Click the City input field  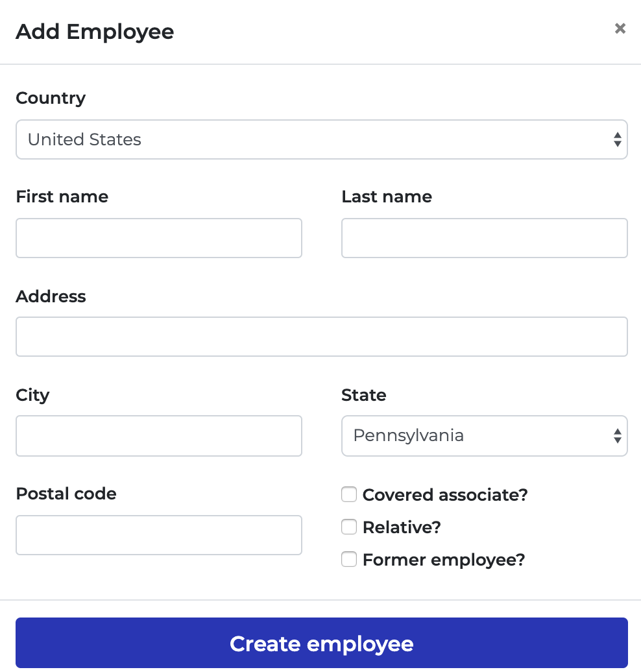coord(159,435)
